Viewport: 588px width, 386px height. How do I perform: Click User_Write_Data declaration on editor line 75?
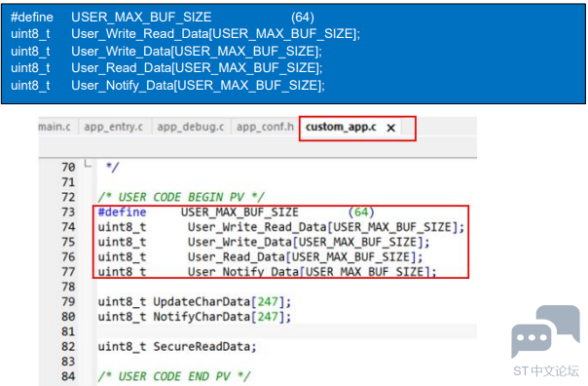pyautogui.click(x=239, y=242)
